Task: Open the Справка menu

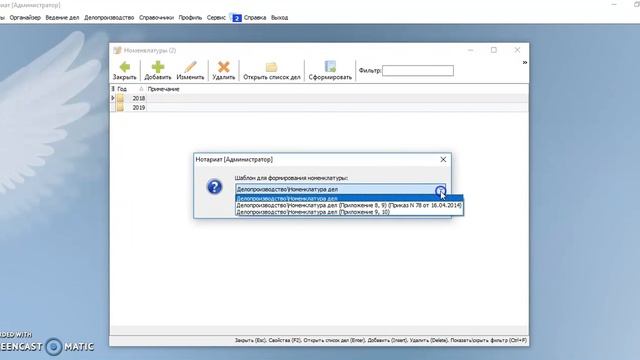Action: [255, 18]
